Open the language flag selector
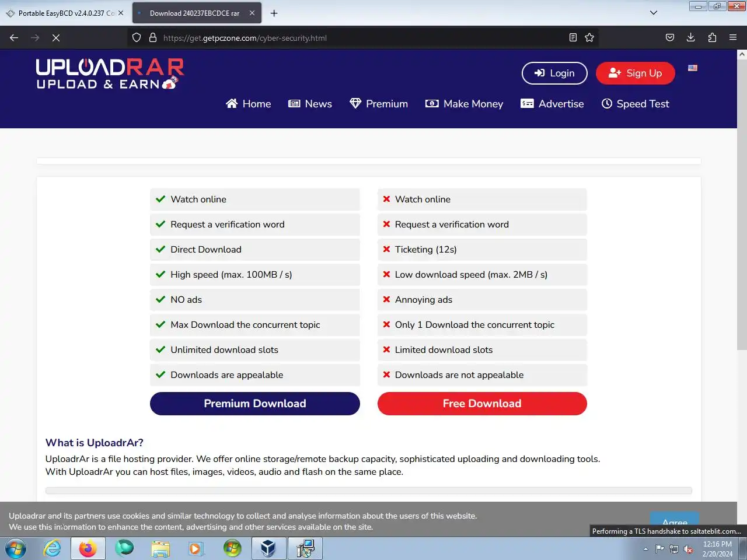Viewport: 747px width, 560px height. tap(693, 68)
